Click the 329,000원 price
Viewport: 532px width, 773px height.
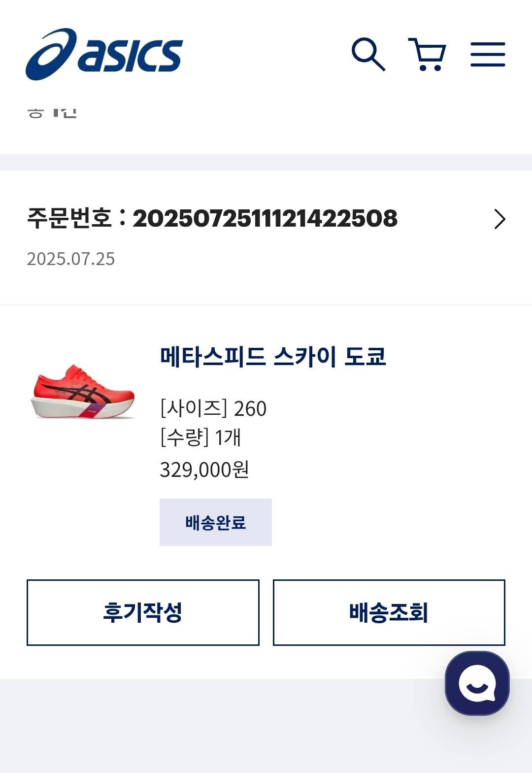click(204, 470)
